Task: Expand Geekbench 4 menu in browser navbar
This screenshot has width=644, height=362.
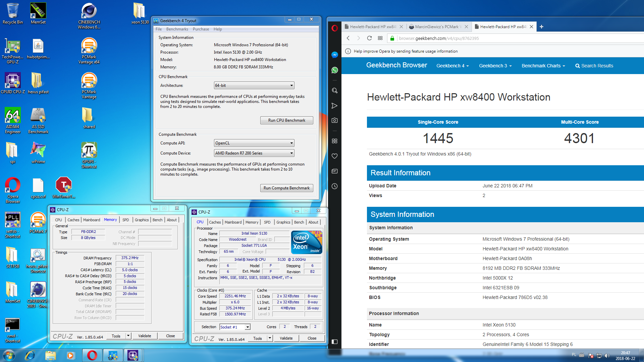Action: point(452,66)
